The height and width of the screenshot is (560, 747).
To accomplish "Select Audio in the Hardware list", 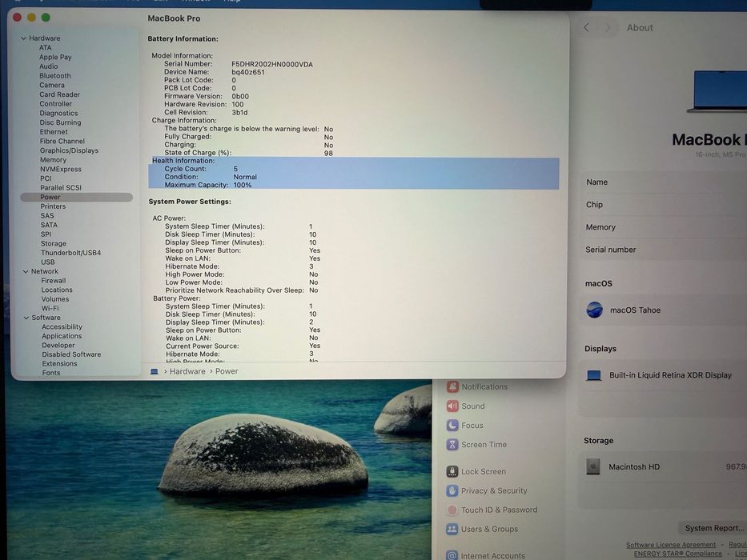I will click(x=49, y=66).
